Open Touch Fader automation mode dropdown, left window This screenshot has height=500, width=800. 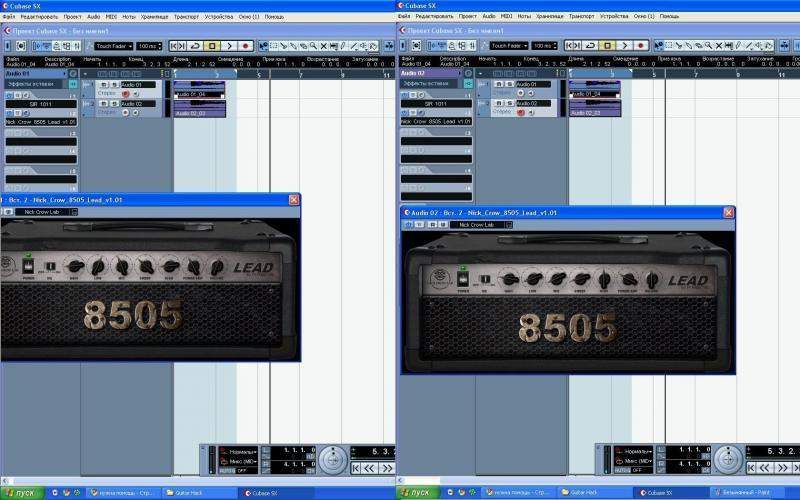tap(114, 46)
